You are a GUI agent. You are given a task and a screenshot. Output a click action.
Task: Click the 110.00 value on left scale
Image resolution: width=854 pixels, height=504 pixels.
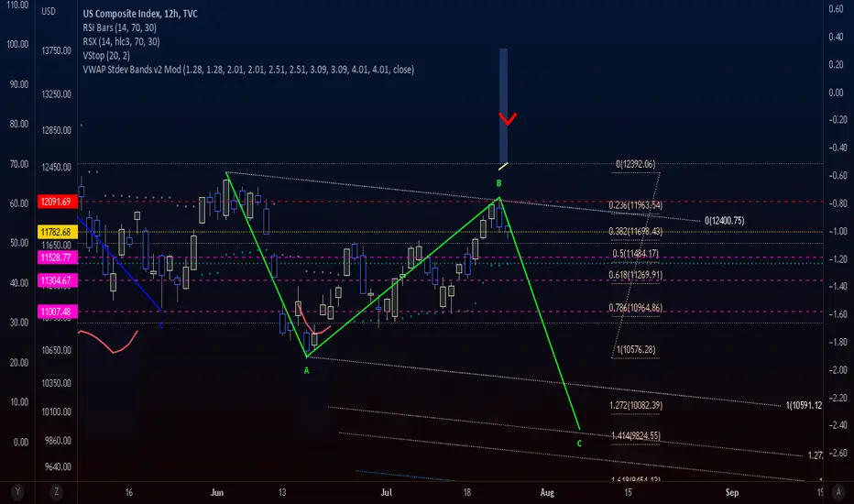coord(17,5)
